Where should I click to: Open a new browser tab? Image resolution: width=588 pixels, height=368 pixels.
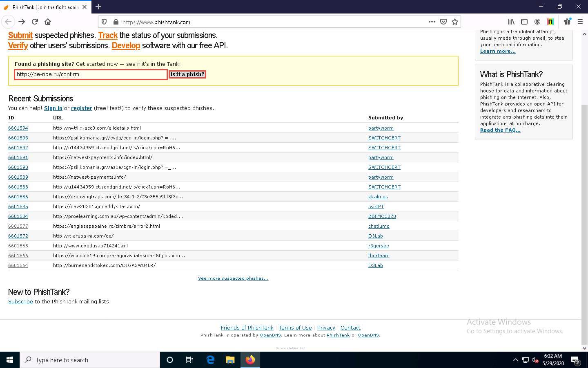[98, 7]
